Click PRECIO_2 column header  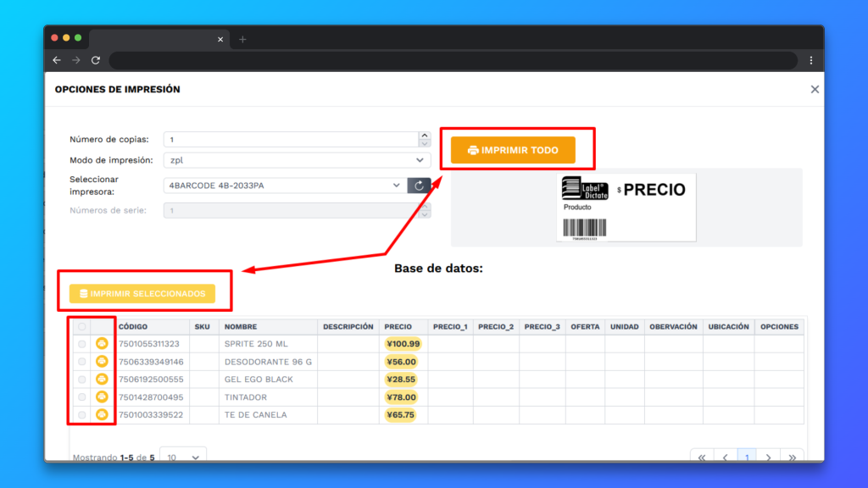496,326
